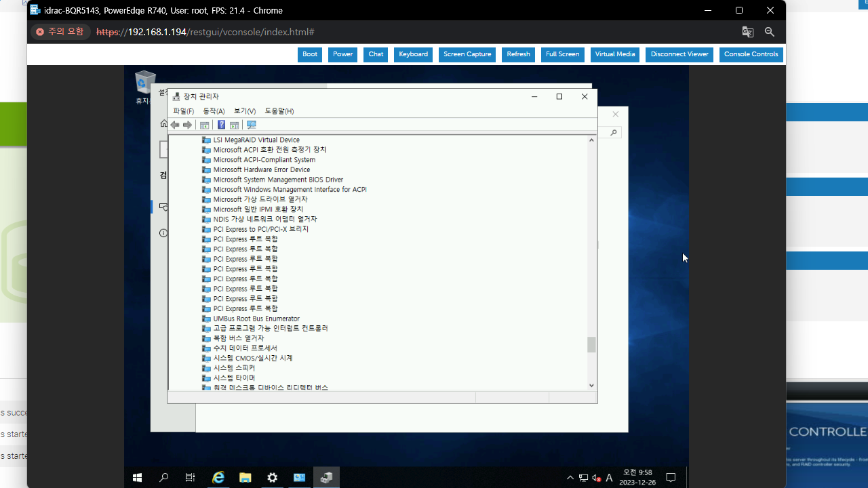This screenshot has height=488, width=868.
Task: Click the 주의 요함 security warning chip
Action: pos(60,32)
